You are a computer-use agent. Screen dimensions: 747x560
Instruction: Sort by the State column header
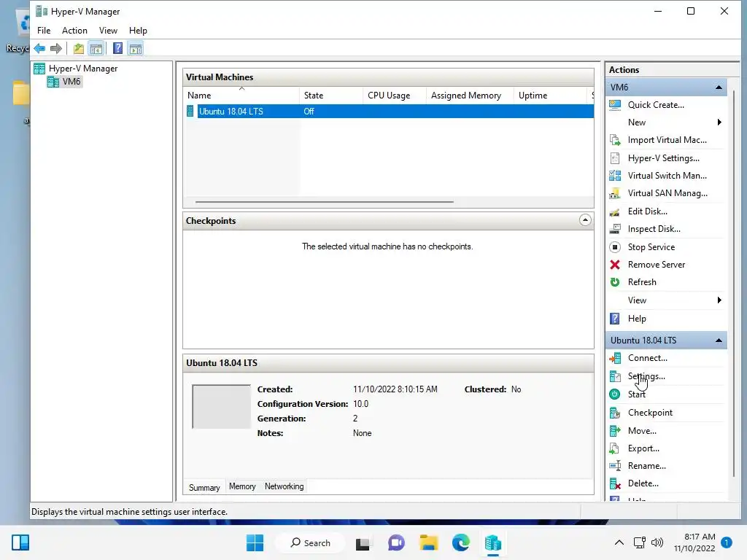(331, 96)
